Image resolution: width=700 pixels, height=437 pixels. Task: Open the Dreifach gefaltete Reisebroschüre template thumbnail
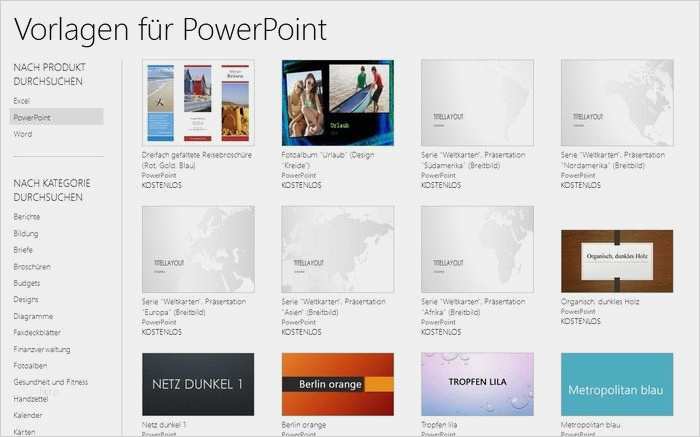tap(198, 103)
